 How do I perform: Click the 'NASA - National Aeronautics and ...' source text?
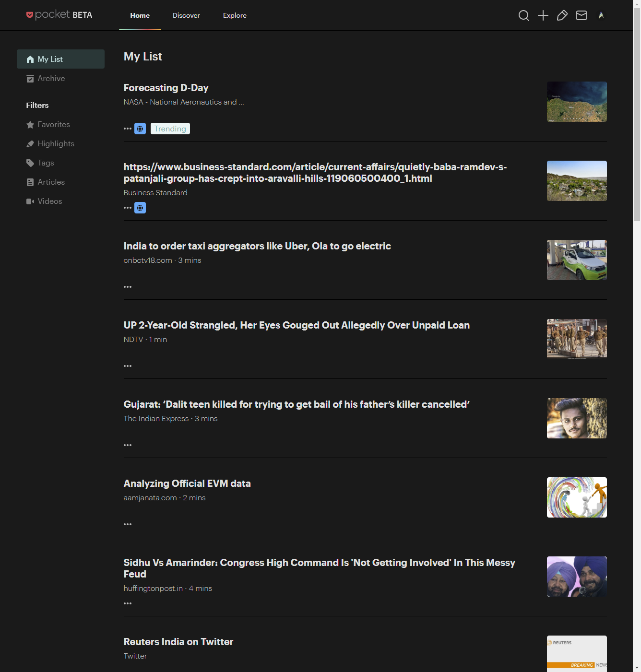[184, 102]
